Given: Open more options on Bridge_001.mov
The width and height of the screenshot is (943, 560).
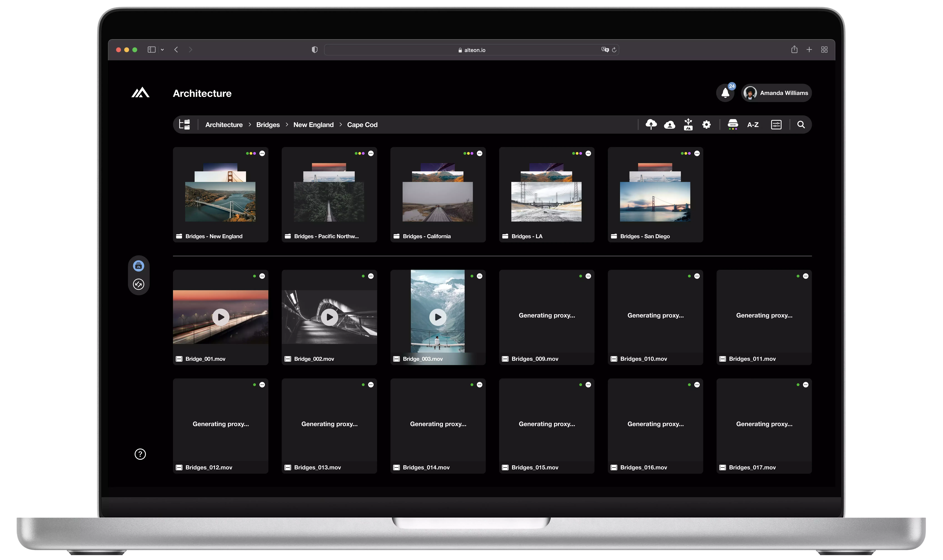Looking at the screenshot, I should 262,276.
